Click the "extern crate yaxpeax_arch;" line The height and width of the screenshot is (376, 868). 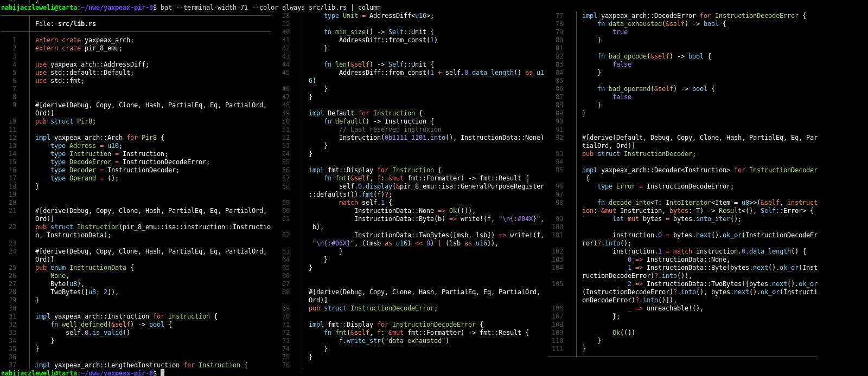coord(84,40)
